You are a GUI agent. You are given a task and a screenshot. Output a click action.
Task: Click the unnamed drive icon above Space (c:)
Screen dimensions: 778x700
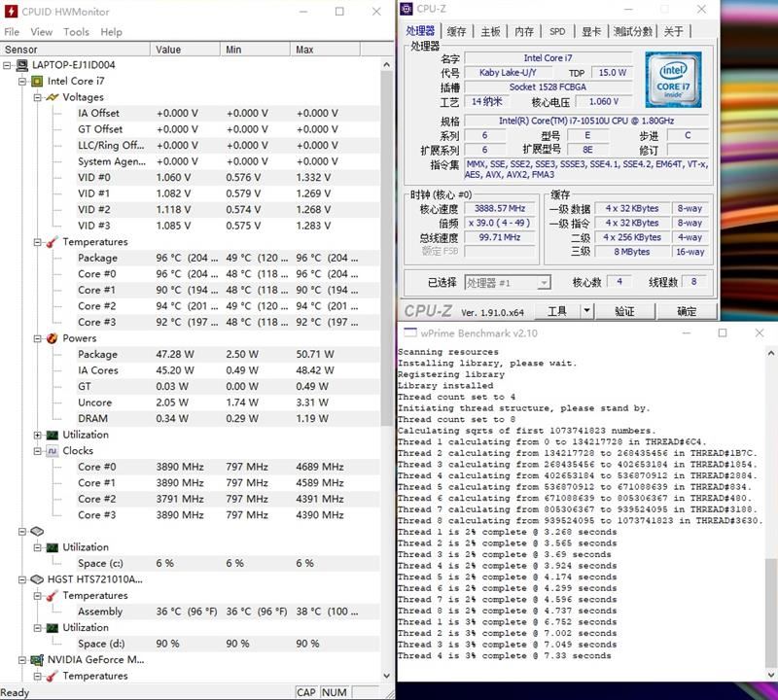[x=37, y=532]
